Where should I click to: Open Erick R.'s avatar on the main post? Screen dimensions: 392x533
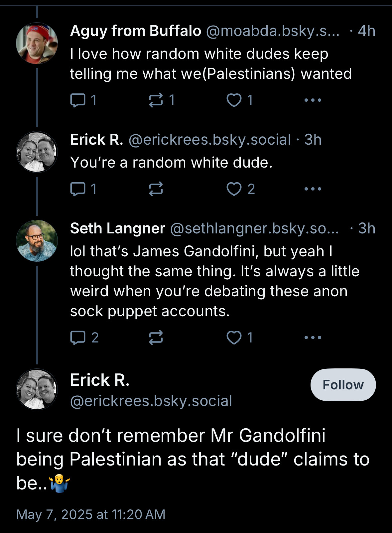coord(37,389)
